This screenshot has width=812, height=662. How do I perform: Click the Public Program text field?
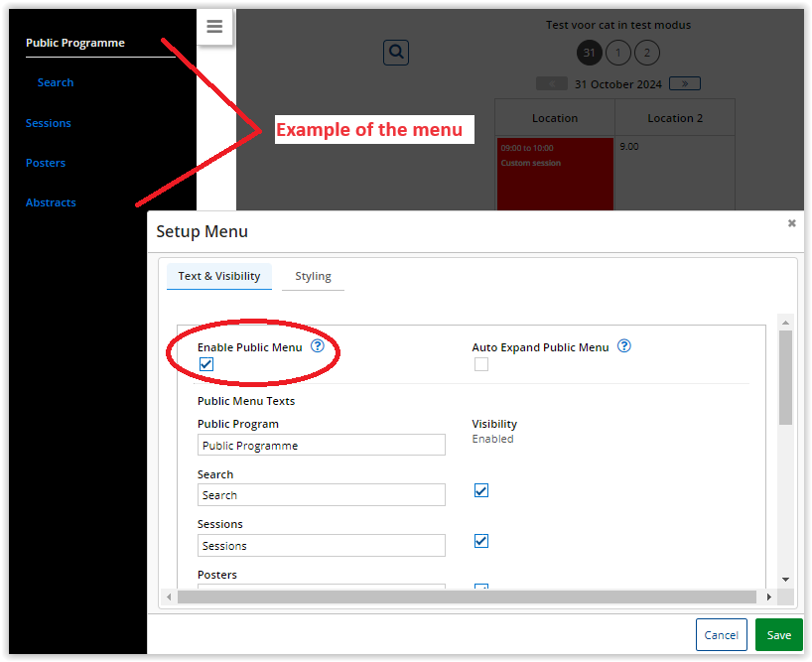point(321,446)
